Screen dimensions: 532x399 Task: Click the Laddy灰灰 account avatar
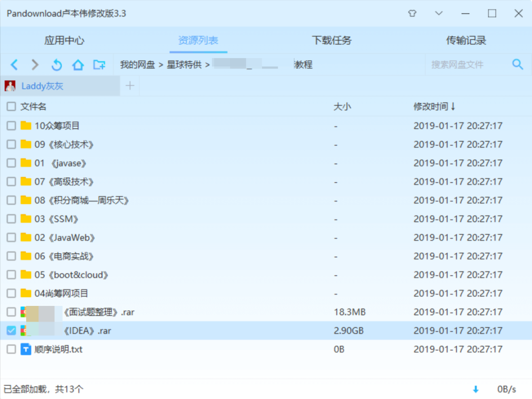10,86
